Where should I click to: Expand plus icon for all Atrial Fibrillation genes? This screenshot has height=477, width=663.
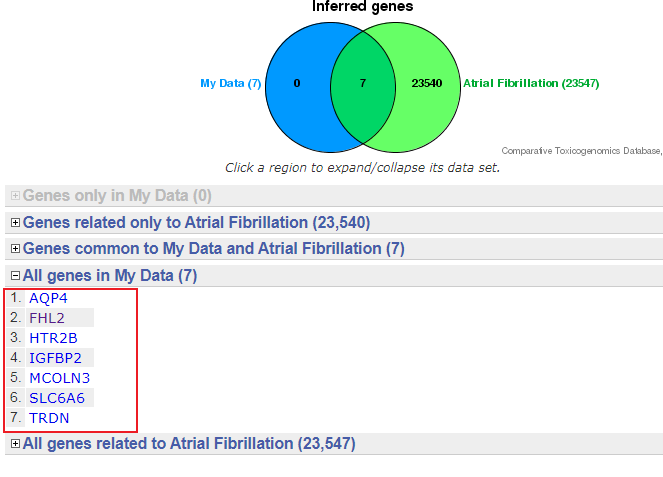click(x=15, y=443)
